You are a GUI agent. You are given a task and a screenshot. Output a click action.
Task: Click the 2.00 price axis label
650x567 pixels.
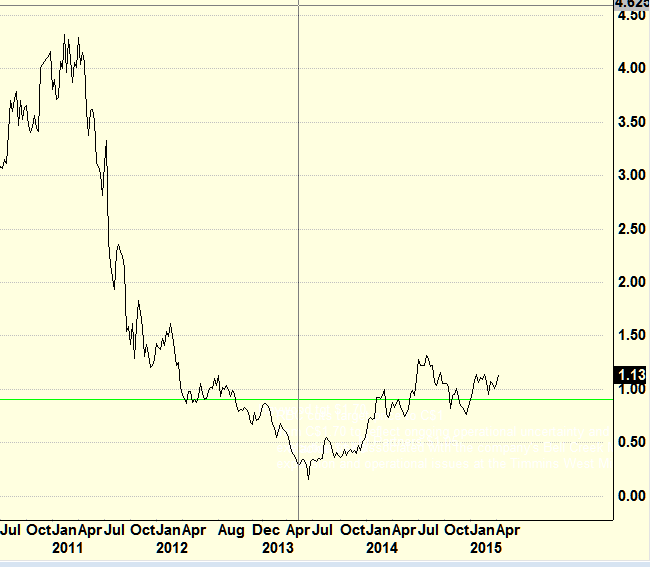pyautogui.click(x=632, y=282)
